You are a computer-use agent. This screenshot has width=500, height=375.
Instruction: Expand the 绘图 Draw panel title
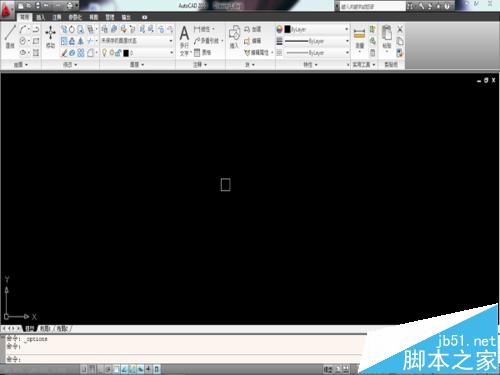click(x=21, y=65)
